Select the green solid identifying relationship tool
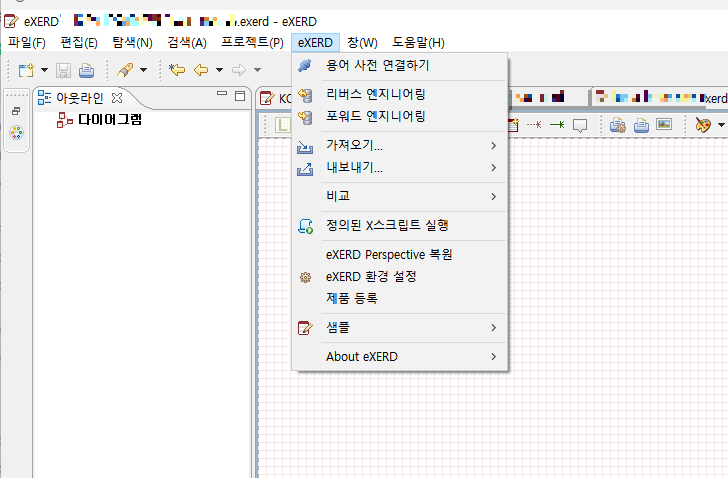This screenshot has height=478, width=728. coord(557,124)
